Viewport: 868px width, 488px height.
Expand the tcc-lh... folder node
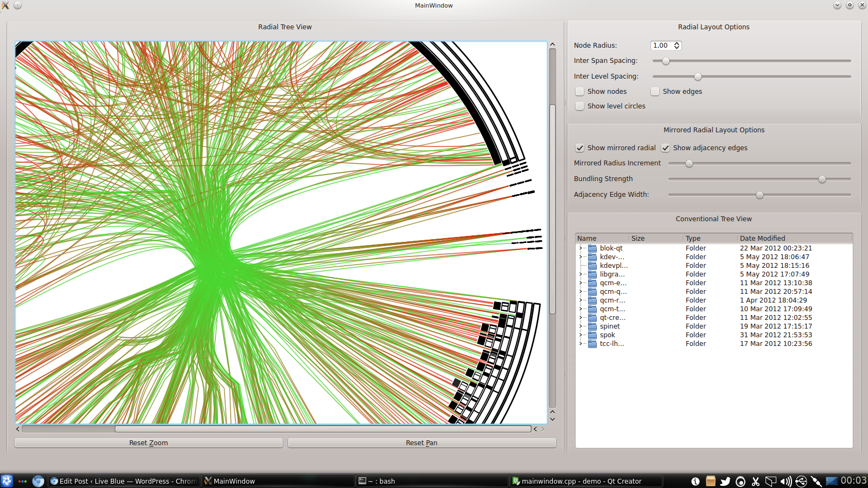[x=581, y=344]
